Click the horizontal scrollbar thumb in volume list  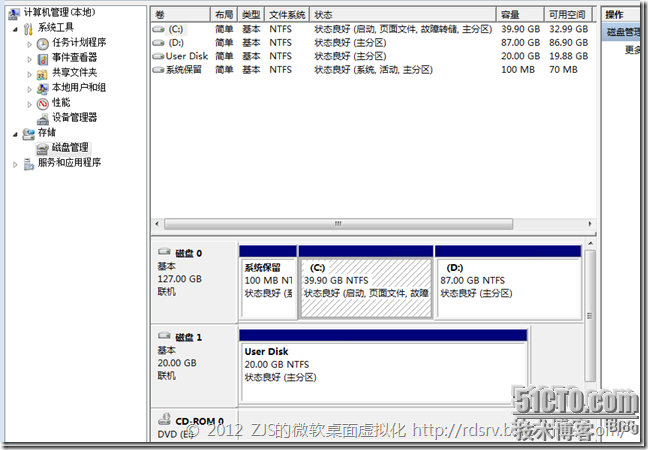338,224
